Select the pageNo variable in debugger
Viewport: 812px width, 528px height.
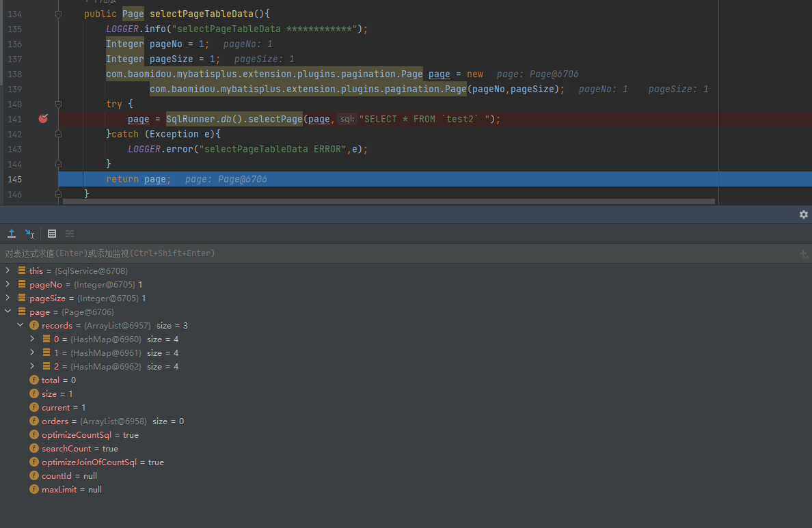(x=45, y=284)
